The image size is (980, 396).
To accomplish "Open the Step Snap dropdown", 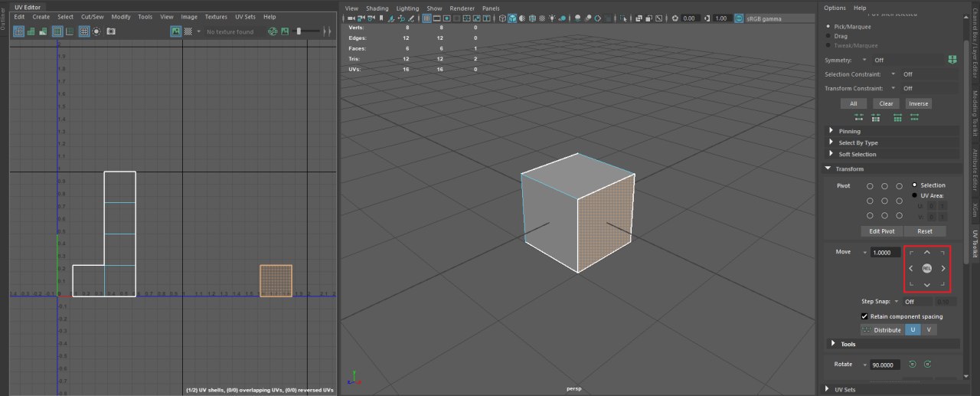I will tap(895, 302).
